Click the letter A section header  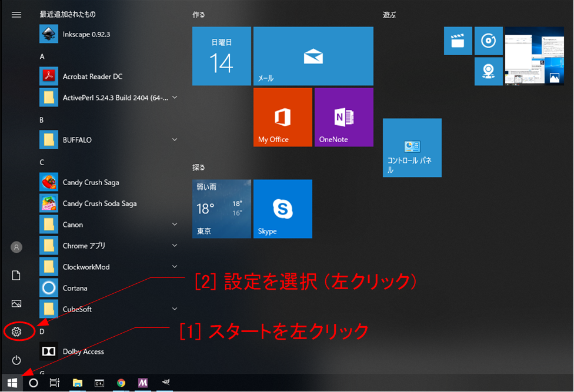(42, 56)
